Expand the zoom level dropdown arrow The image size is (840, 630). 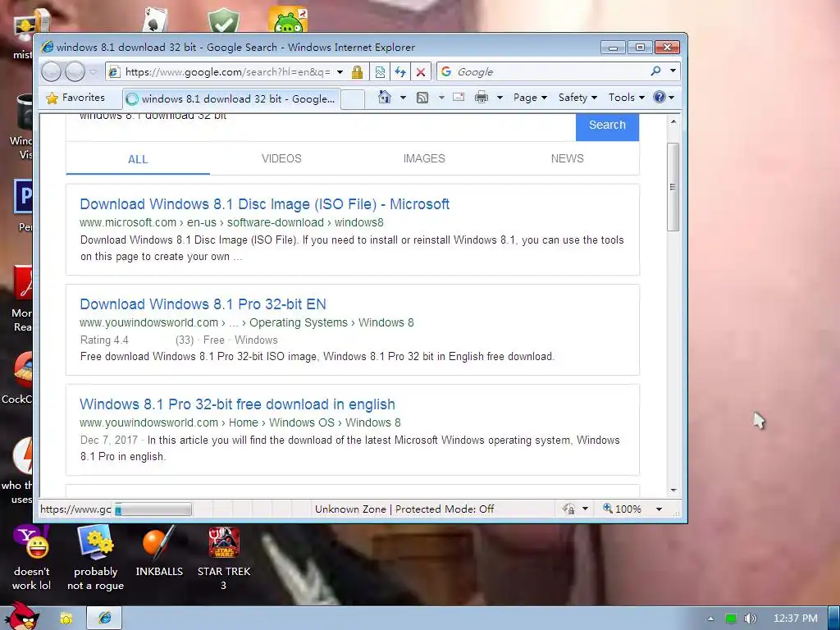[x=659, y=509]
